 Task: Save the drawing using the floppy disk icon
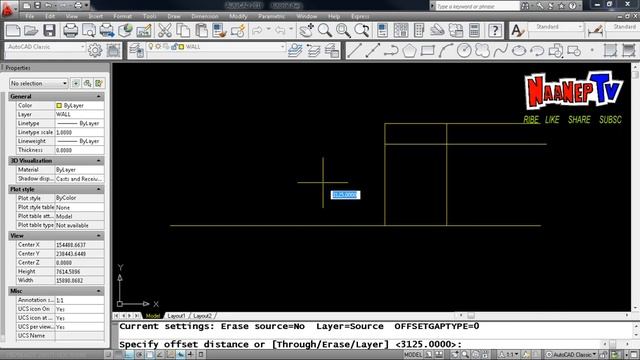tap(49, 31)
